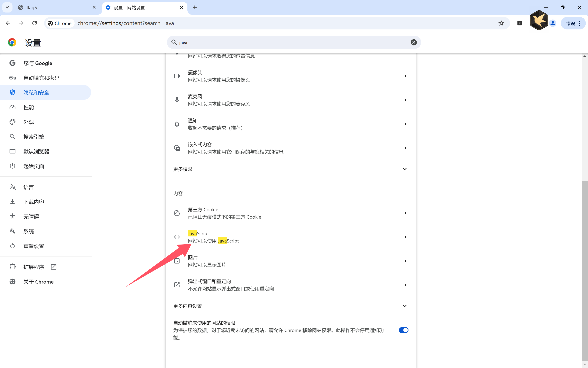Click the wrench icon for 系统
The height and width of the screenshot is (368, 588).
point(12,231)
